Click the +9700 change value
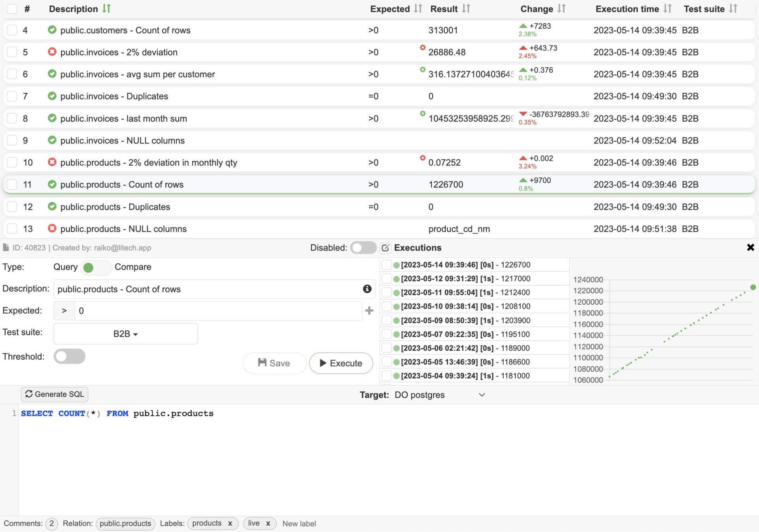This screenshot has width=759, height=532. pyautogui.click(x=540, y=180)
